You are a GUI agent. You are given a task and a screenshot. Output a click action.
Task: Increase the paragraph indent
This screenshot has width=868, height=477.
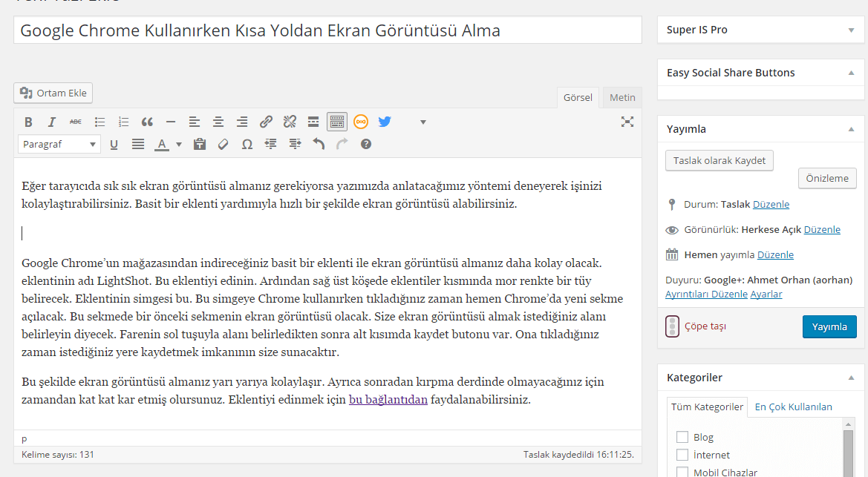[295, 145]
